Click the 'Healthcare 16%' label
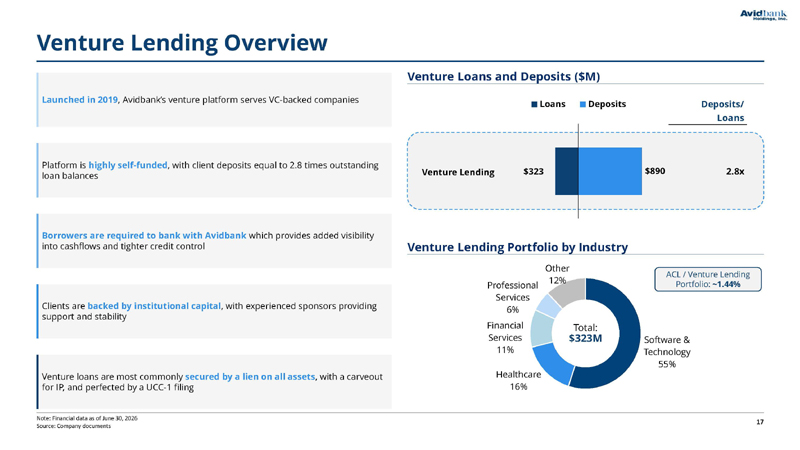The height and width of the screenshot is (450, 800). tap(518, 381)
